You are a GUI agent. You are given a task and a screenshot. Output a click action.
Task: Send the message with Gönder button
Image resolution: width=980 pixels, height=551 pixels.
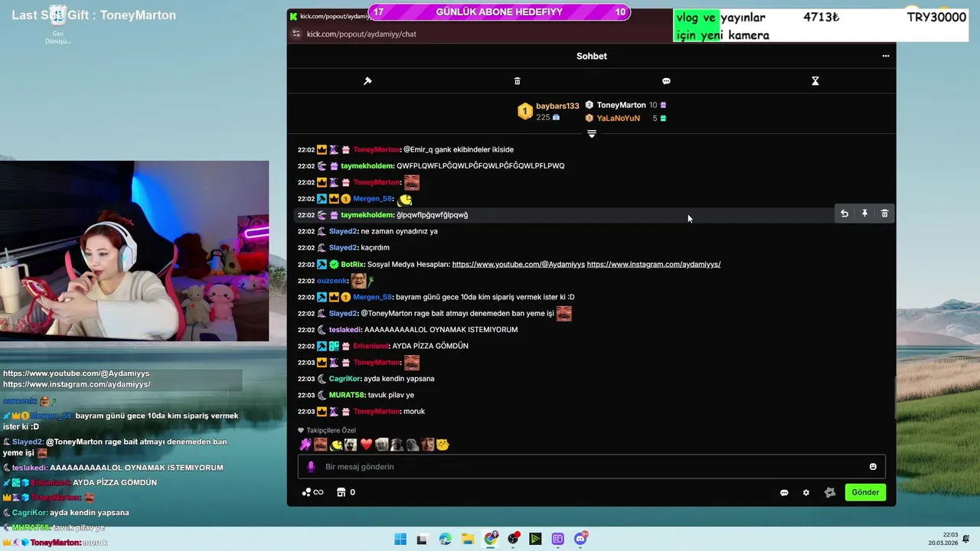click(865, 492)
